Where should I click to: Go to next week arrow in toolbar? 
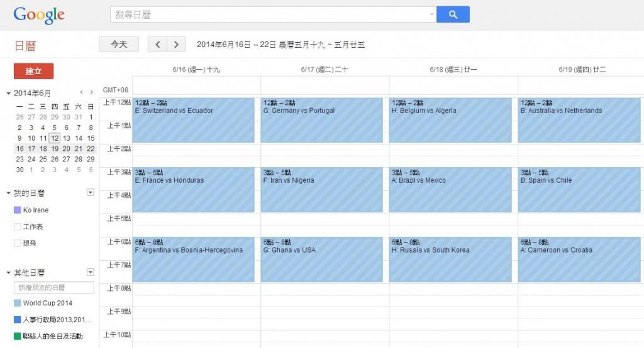[x=176, y=44]
